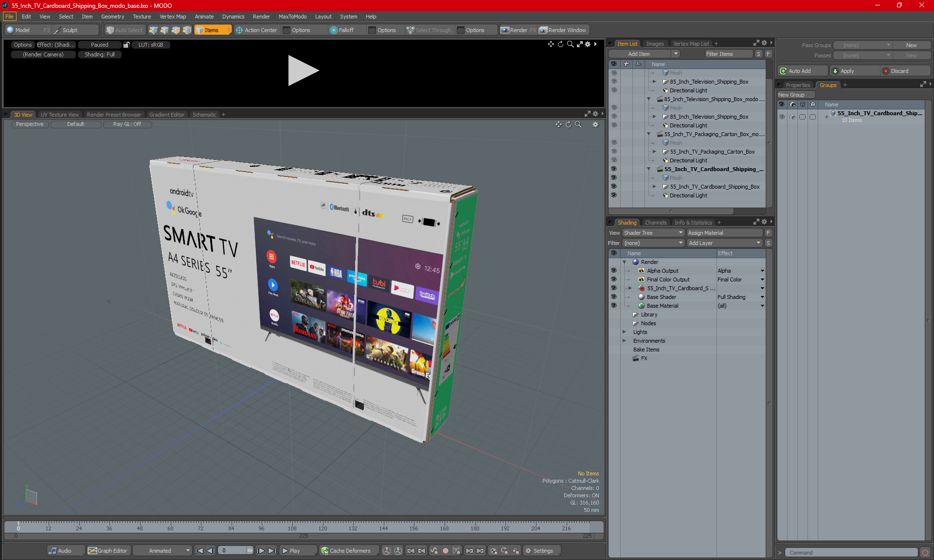Step forward one frame
The height and width of the screenshot is (560, 934).
pos(261,551)
